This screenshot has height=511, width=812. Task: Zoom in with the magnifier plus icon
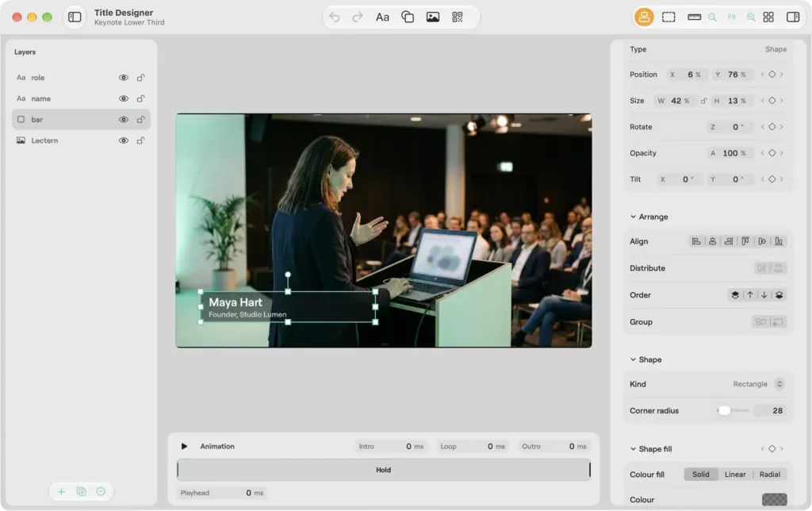pos(751,17)
